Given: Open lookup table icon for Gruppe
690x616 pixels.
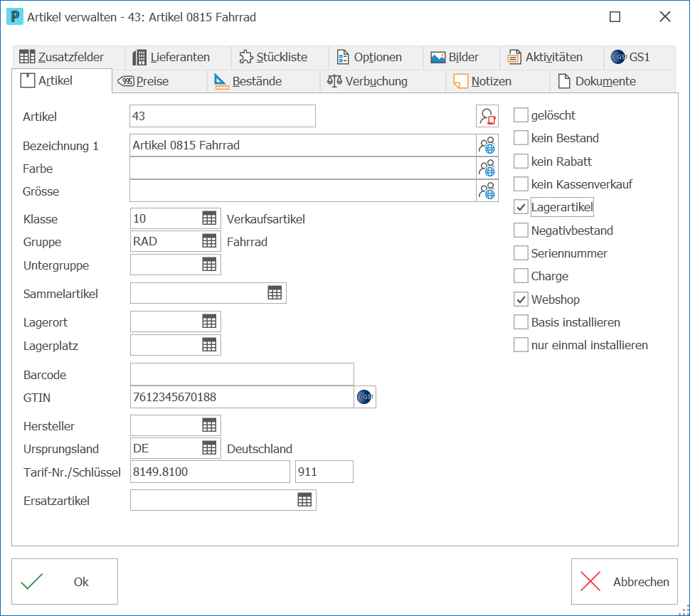Looking at the screenshot, I should point(209,241).
